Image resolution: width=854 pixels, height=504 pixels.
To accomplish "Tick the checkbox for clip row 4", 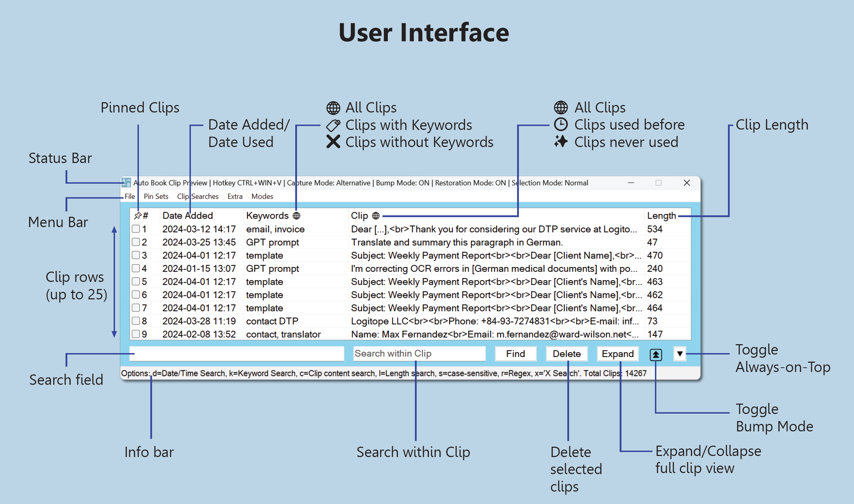I will click(136, 268).
